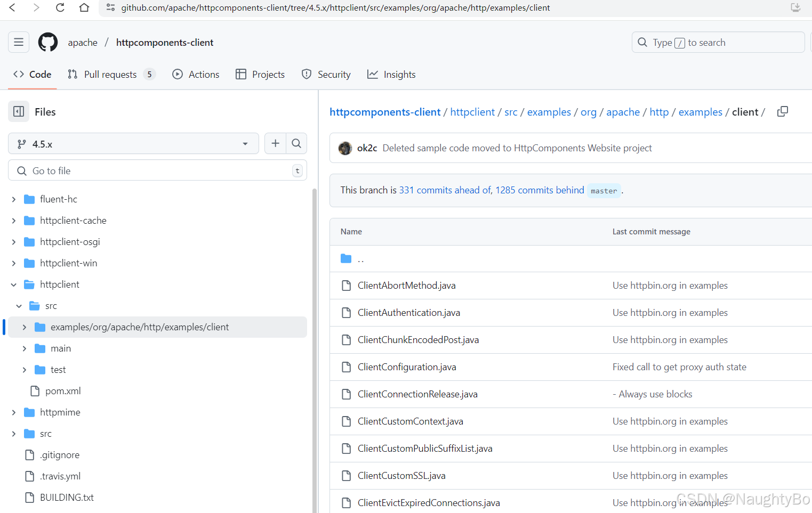This screenshot has height=513, width=812.
Task: Click the add file plus button
Action: tap(275, 143)
